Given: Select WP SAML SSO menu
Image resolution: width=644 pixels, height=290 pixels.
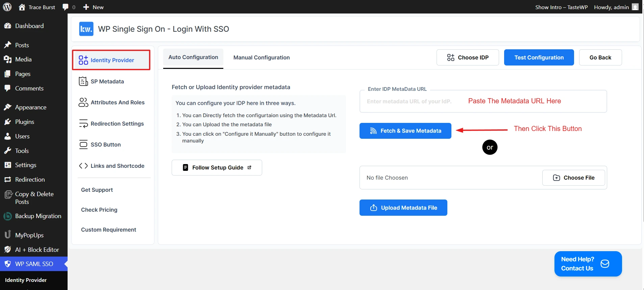Looking at the screenshot, I should point(34,264).
